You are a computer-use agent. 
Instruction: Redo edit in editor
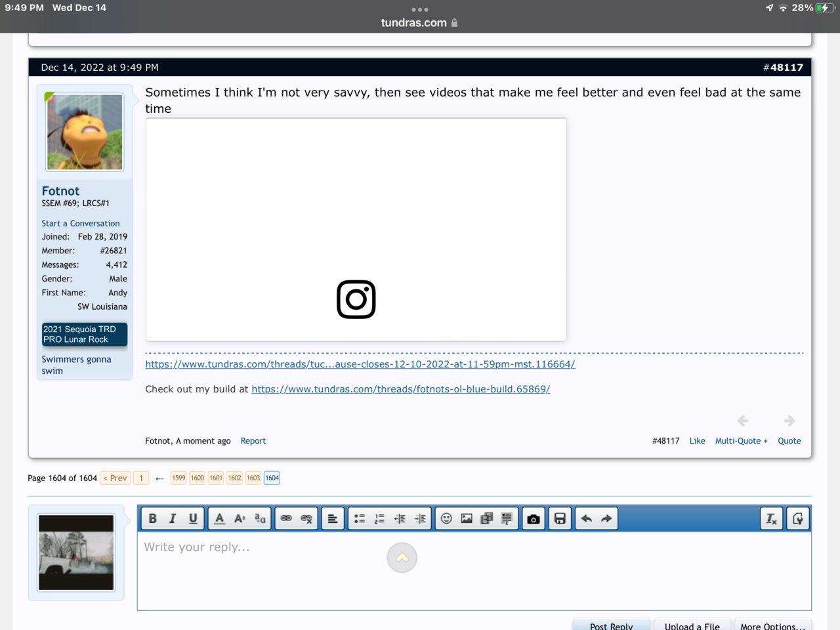606,518
